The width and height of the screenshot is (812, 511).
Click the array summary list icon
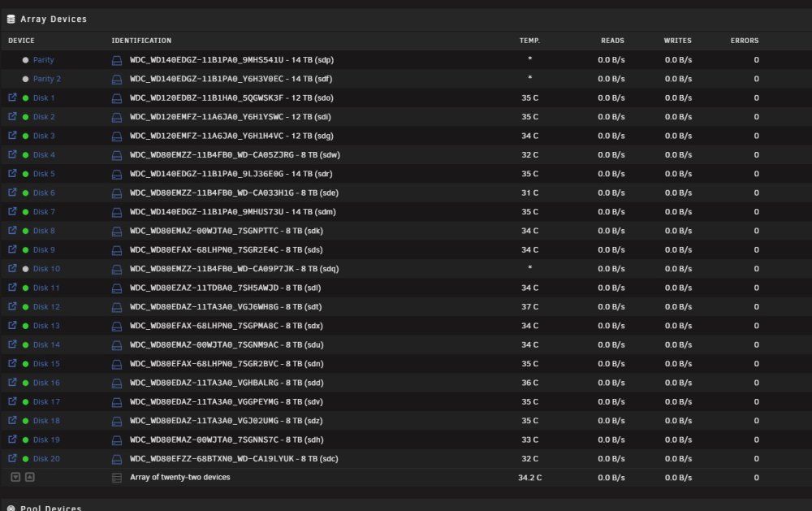117,478
